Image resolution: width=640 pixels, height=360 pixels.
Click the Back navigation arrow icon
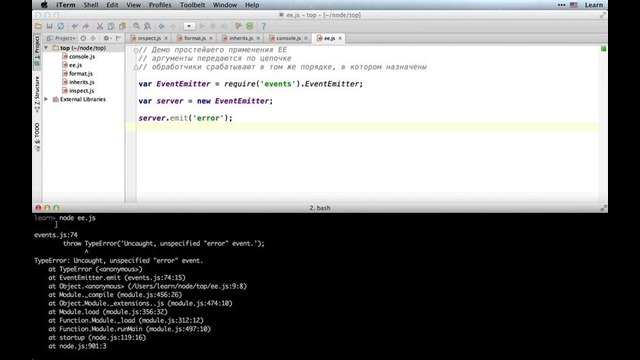click(x=162, y=26)
